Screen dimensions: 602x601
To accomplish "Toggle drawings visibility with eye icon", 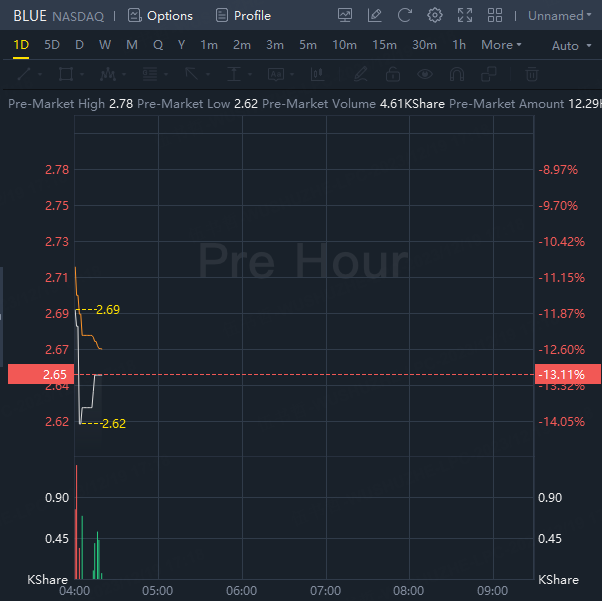I will [x=425, y=74].
